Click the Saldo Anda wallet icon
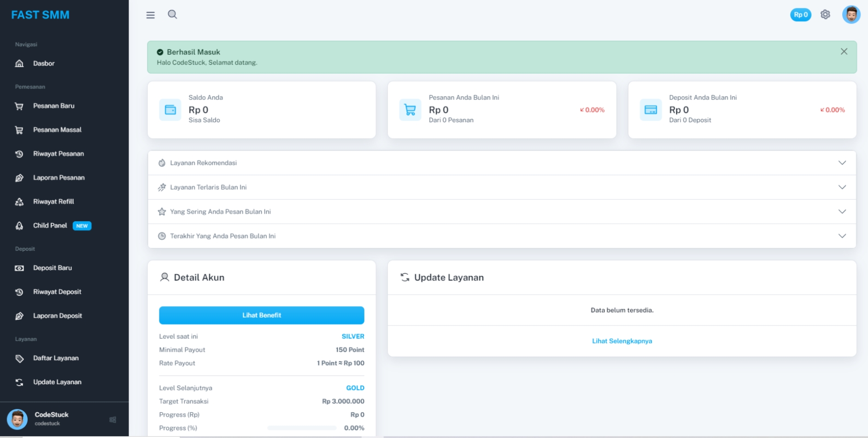This screenshot has height=438, width=868. pyautogui.click(x=170, y=110)
